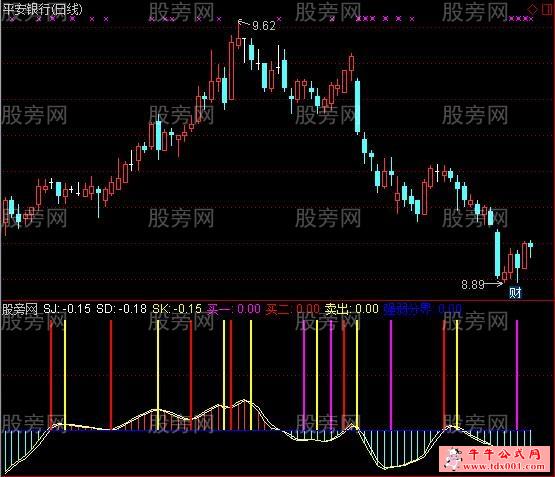The image size is (555, 477).
Task: Select the first yellow sell signal line
Action: pos(65,375)
